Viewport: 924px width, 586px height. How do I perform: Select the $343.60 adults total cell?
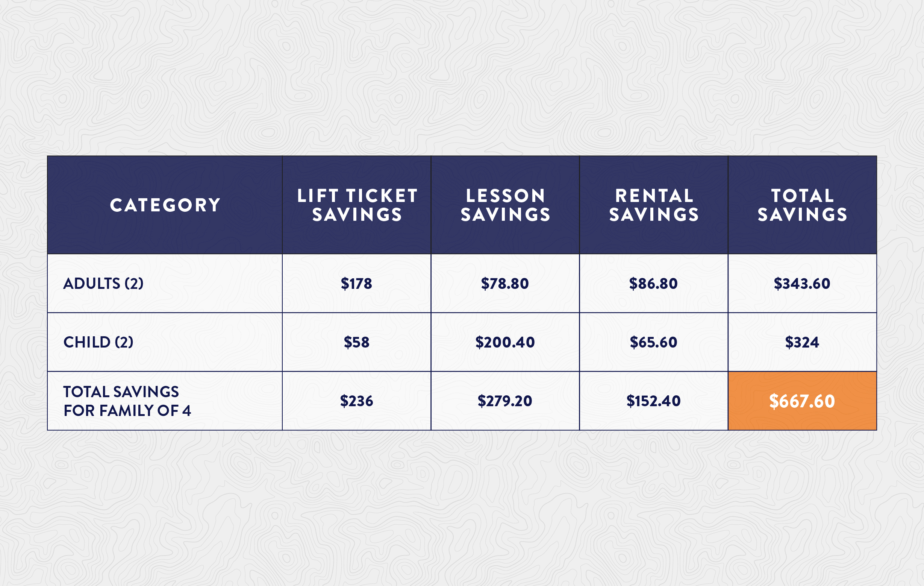click(802, 283)
